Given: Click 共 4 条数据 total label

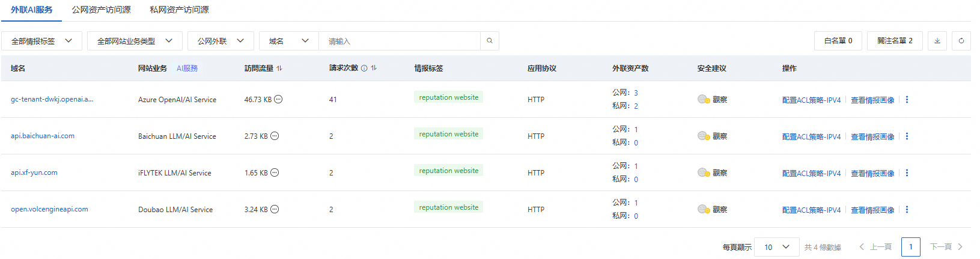Looking at the screenshot, I should click(823, 247).
